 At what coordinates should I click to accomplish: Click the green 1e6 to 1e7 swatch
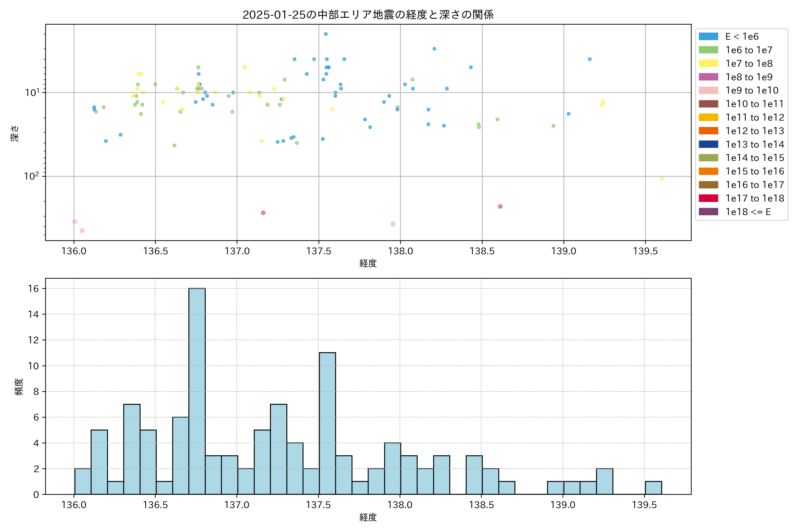708,50
